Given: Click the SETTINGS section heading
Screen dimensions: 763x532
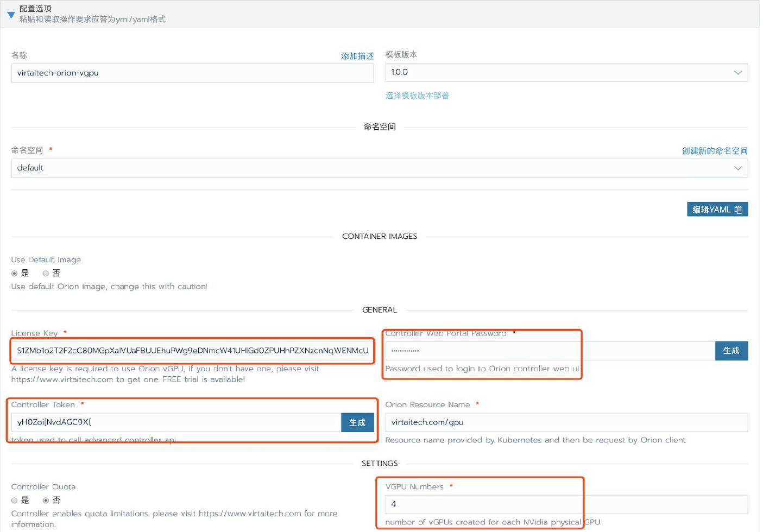Looking at the screenshot, I should (x=380, y=464).
